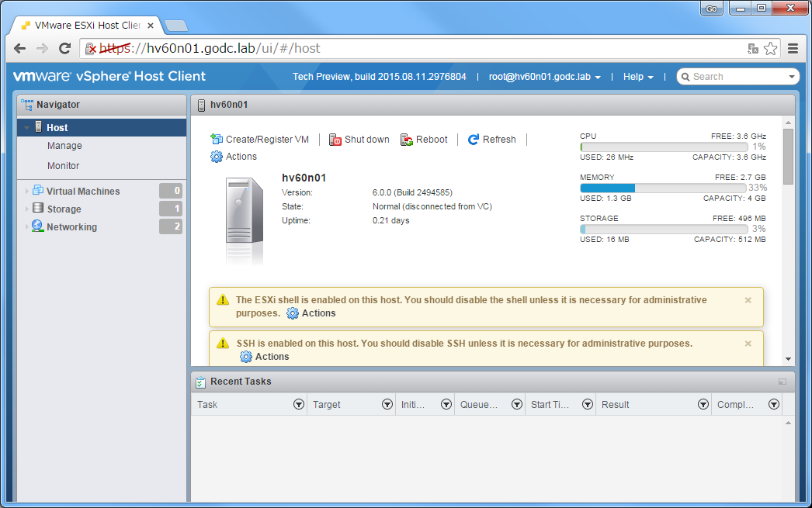Click the insecure HTTPS lock icon
Image resolution: width=812 pixels, height=508 pixels.
91,49
